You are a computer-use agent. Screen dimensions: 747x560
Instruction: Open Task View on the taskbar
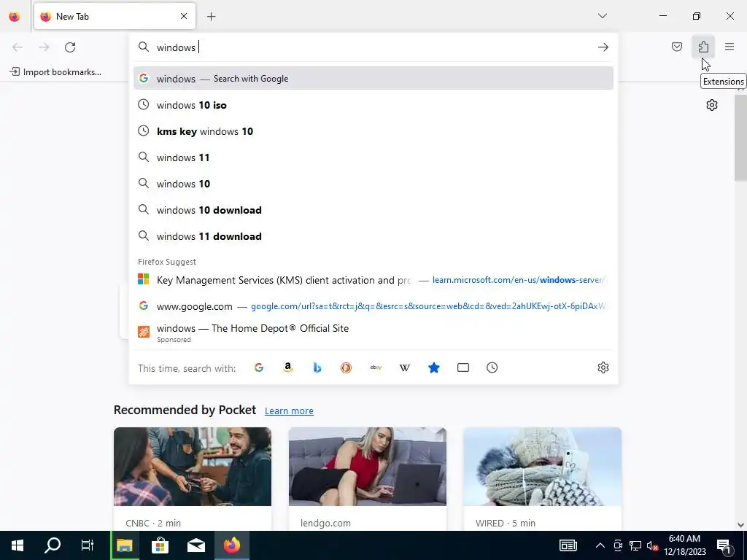(x=88, y=545)
